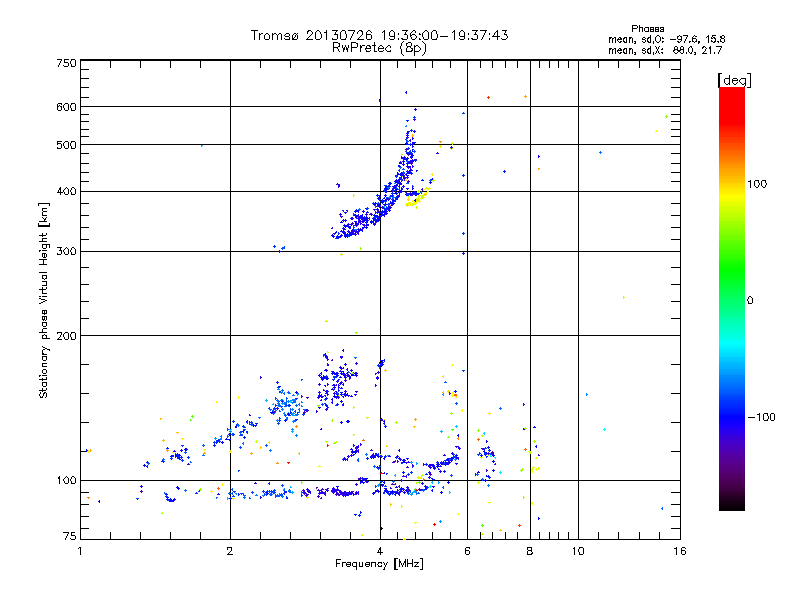800x600 pixels.
Task: Click the y-axis tick label '300'
Action: pyautogui.click(x=66, y=252)
